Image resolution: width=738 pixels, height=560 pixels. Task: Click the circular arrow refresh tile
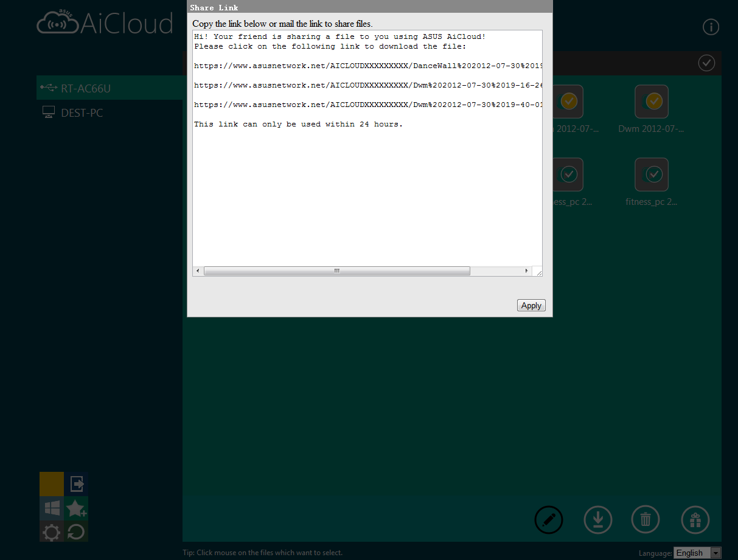pos(76,532)
